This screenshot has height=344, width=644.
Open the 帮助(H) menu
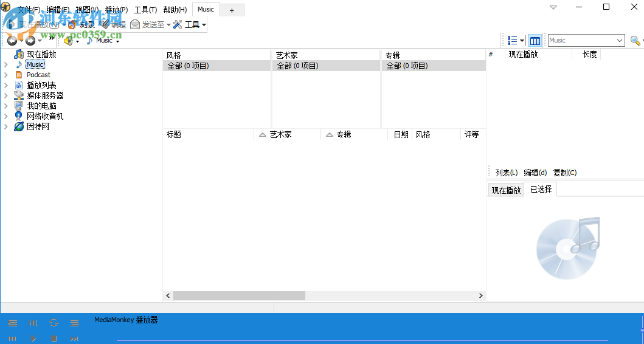[x=175, y=10]
